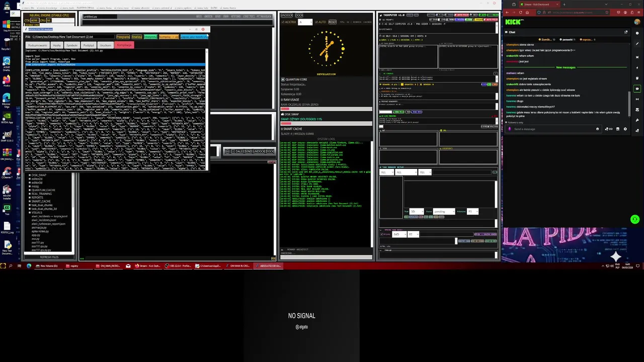Screen dimensions: 644x362
Task: Select the Kompilacja tab
Action: (x=124, y=45)
